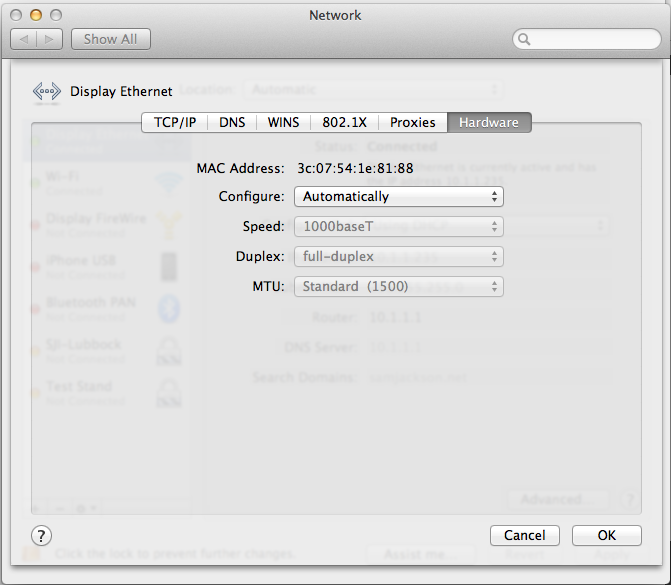Open the DNS tab

coord(232,122)
